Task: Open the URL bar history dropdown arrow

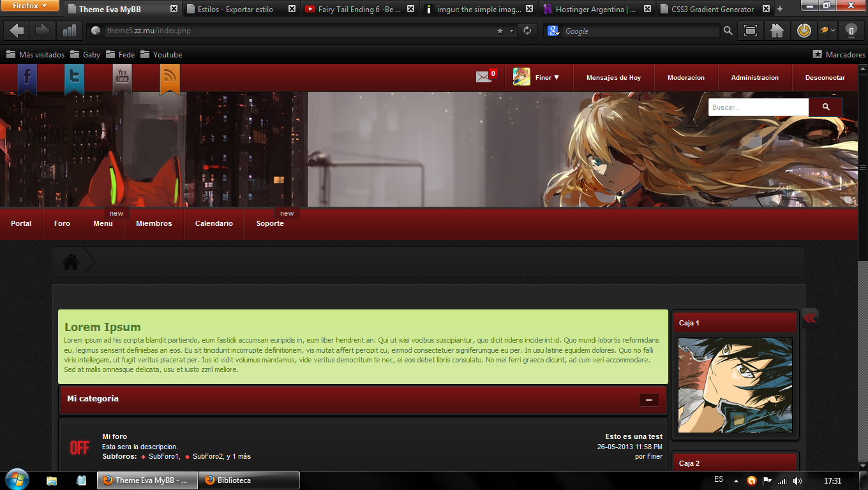Action: [x=511, y=31]
